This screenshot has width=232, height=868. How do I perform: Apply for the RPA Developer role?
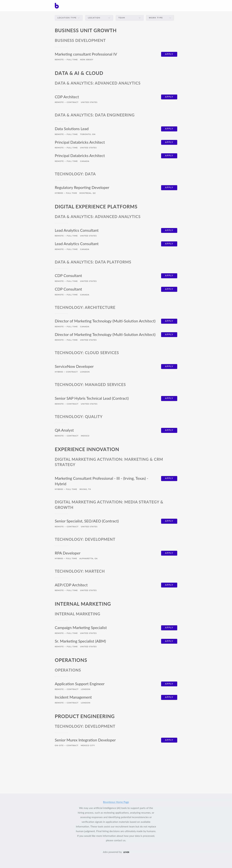point(169,553)
